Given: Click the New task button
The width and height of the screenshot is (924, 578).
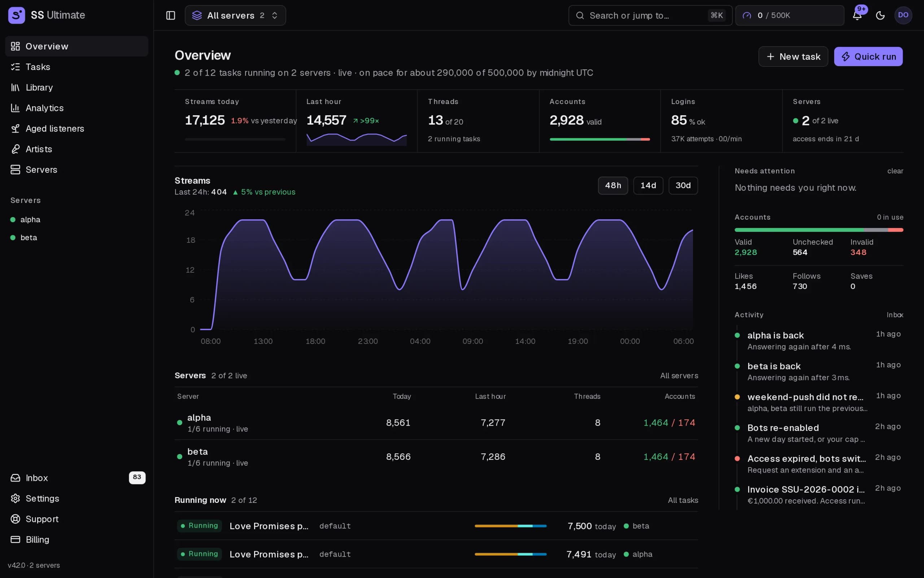Looking at the screenshot, I should pos(793,57).
